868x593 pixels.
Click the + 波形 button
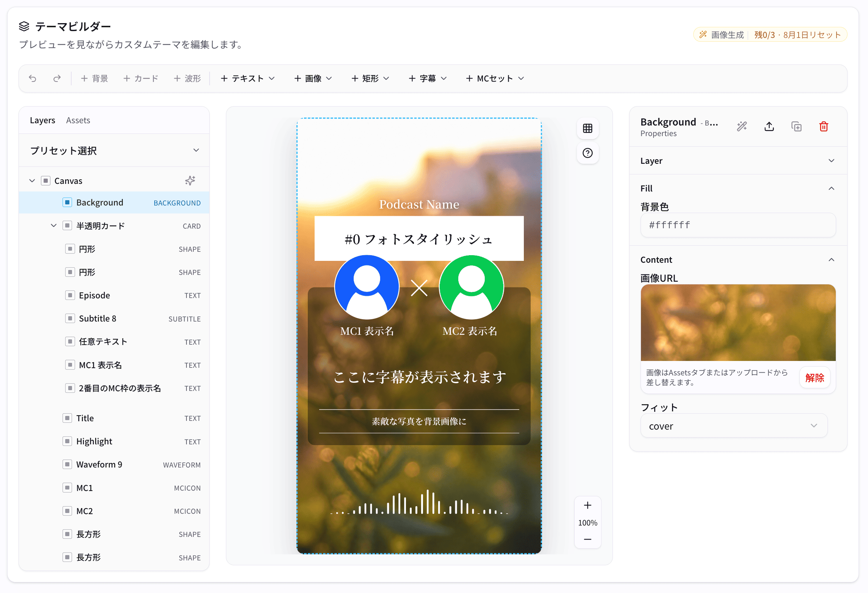187,78
